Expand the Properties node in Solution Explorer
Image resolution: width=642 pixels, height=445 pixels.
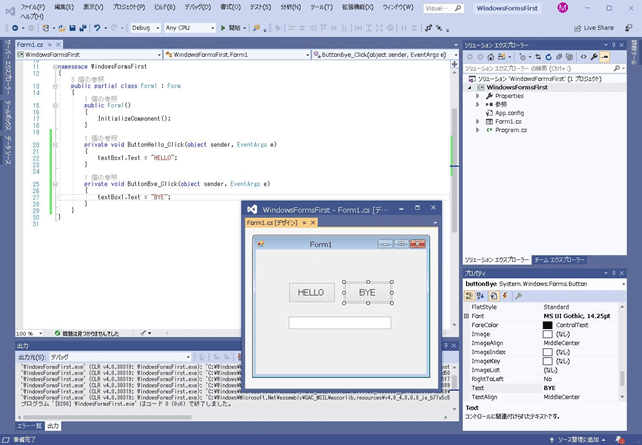[x=477, y=96]
